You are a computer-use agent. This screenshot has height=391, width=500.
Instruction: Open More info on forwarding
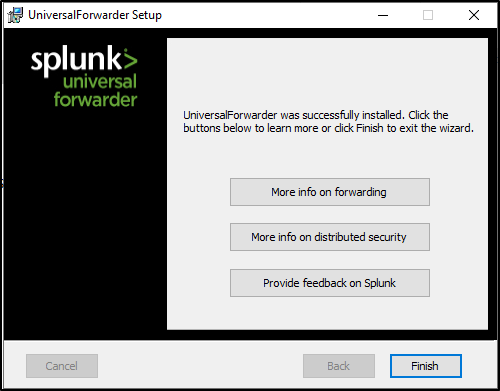click(x=330, y=192)
